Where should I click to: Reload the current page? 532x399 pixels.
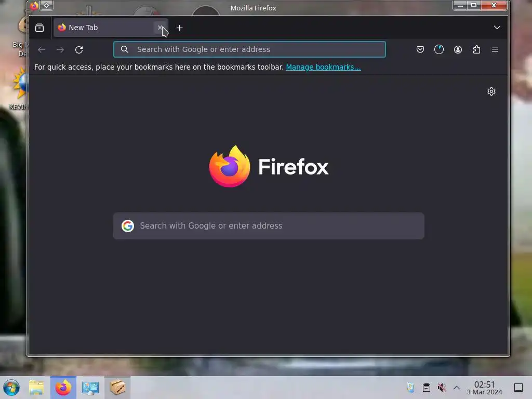[79, 50]
